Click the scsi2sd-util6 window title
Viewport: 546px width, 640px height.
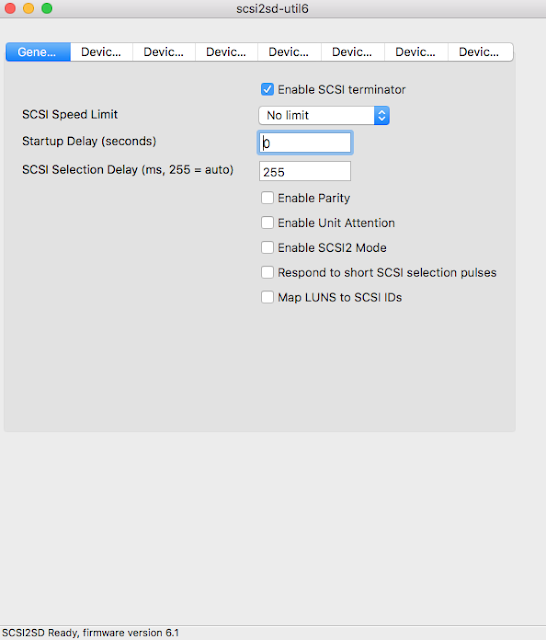272,9
